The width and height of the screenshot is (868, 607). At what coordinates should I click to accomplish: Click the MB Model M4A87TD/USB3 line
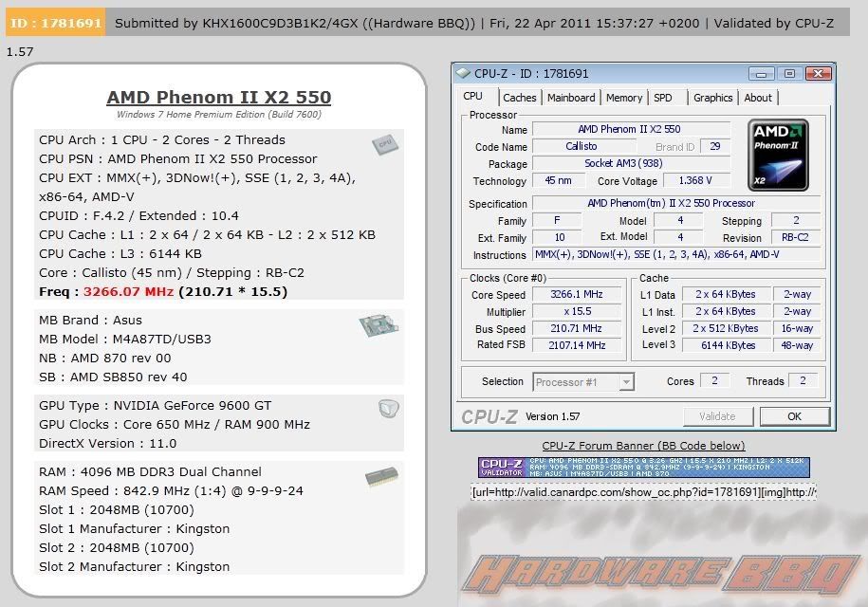coord(125,340)
